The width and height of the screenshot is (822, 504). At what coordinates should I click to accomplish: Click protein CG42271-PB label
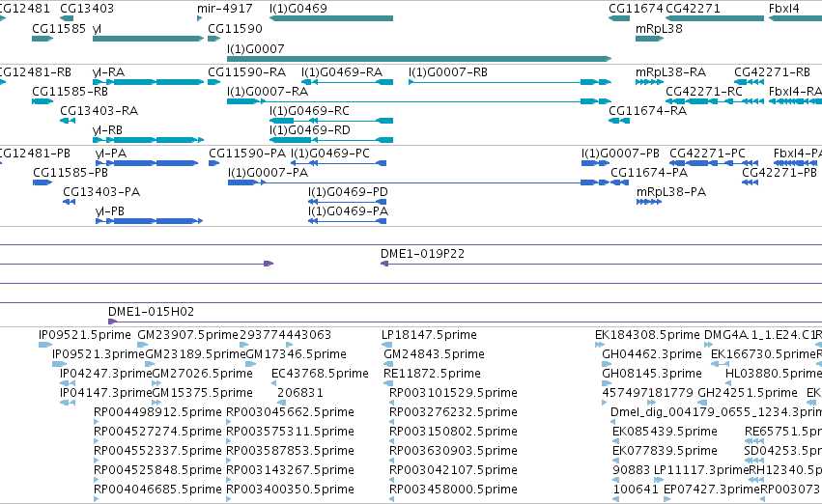coord(779,173)
